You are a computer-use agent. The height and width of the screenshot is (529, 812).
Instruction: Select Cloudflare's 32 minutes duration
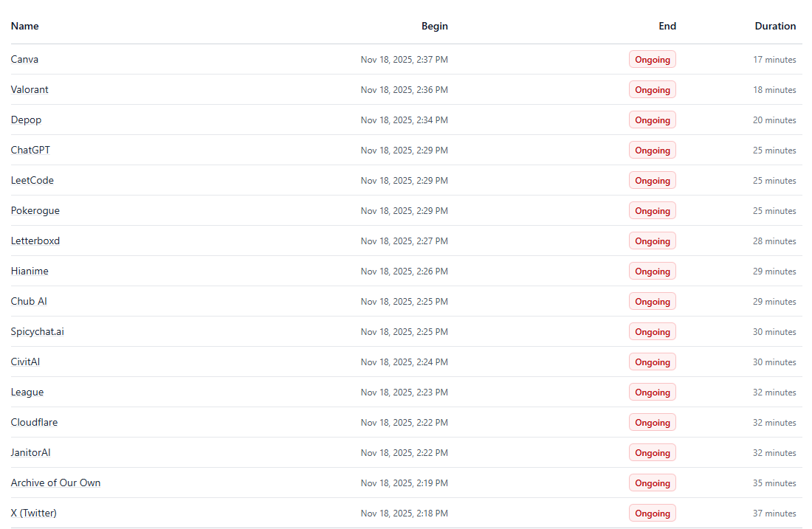tap(774, 422)
